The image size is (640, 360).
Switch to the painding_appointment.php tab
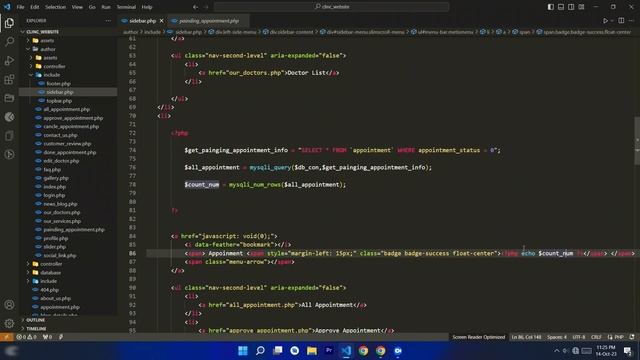(209, 20)
